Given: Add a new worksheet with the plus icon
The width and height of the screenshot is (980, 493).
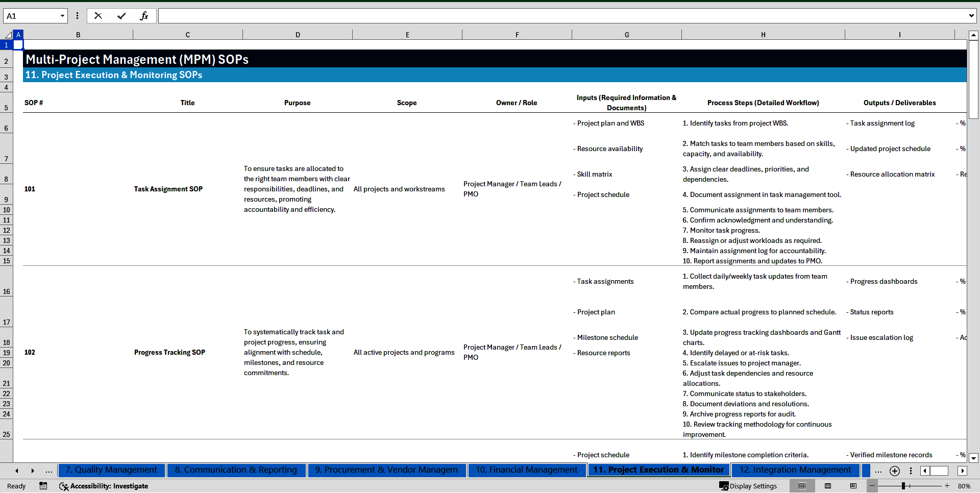Looking at the screenshot, I should click(x=894, y=471).
